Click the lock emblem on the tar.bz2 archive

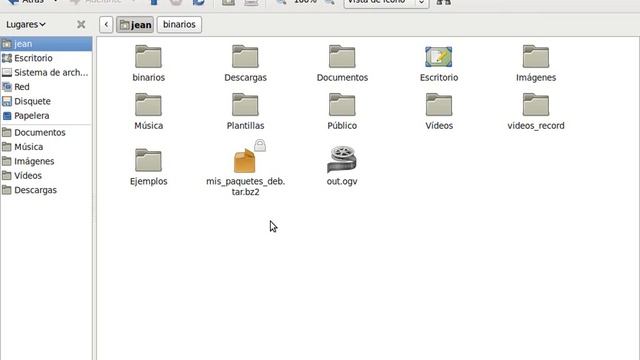[x=260, y=145]
